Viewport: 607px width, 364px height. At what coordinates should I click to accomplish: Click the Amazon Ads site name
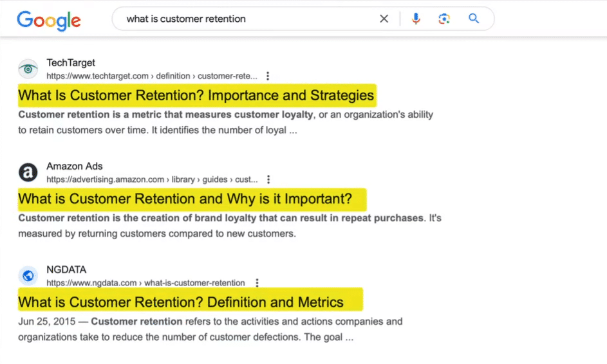tap(75, 167)
